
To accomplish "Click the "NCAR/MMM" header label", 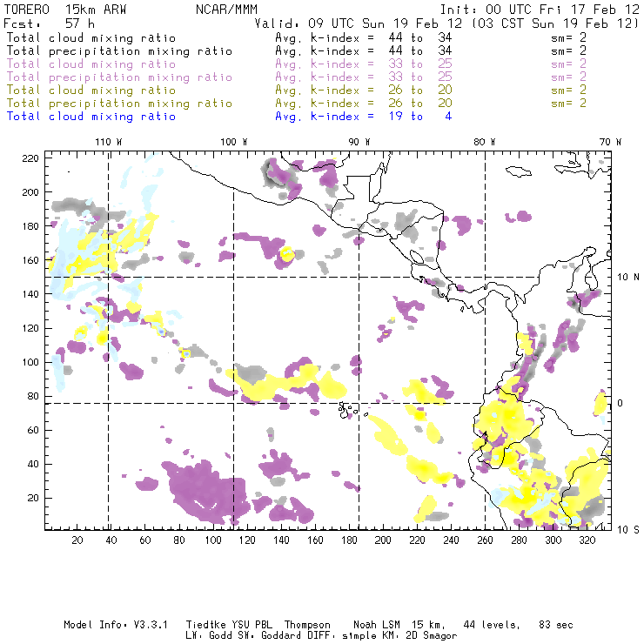I will 227,10.
